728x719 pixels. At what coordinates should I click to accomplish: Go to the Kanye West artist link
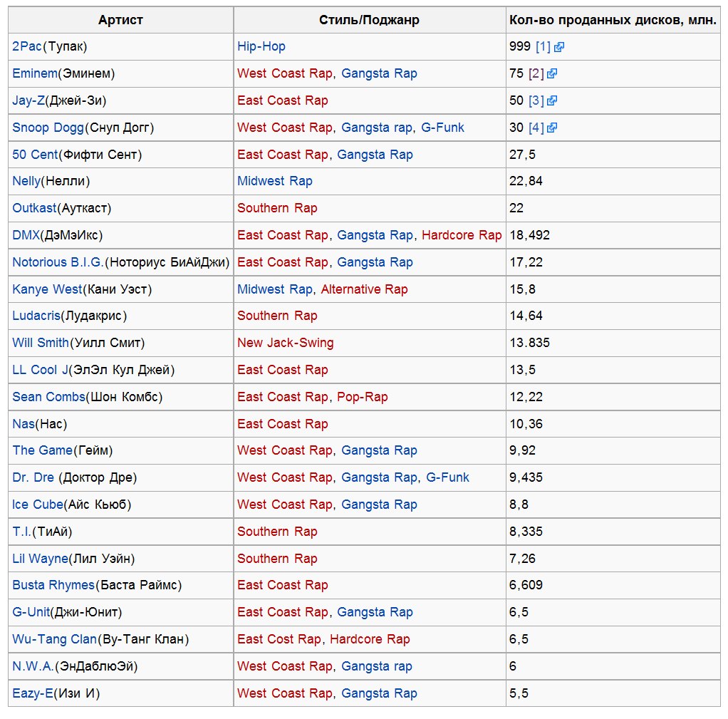point(47,289)
